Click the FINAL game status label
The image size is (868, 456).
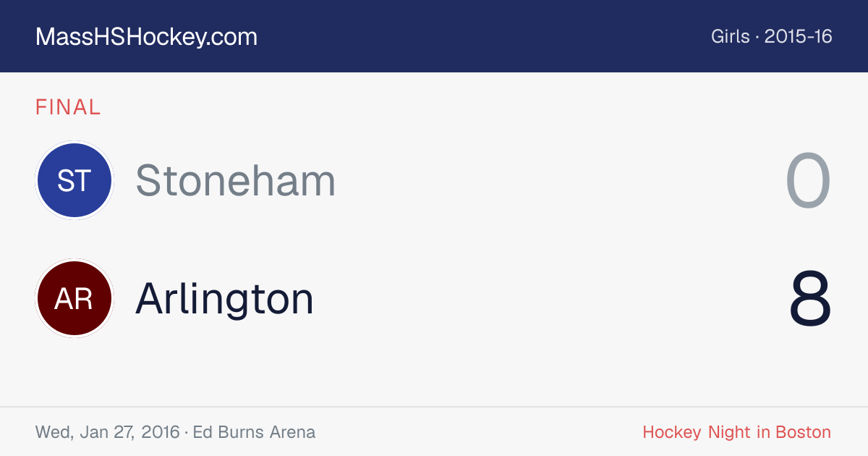[x=68, y=108]
